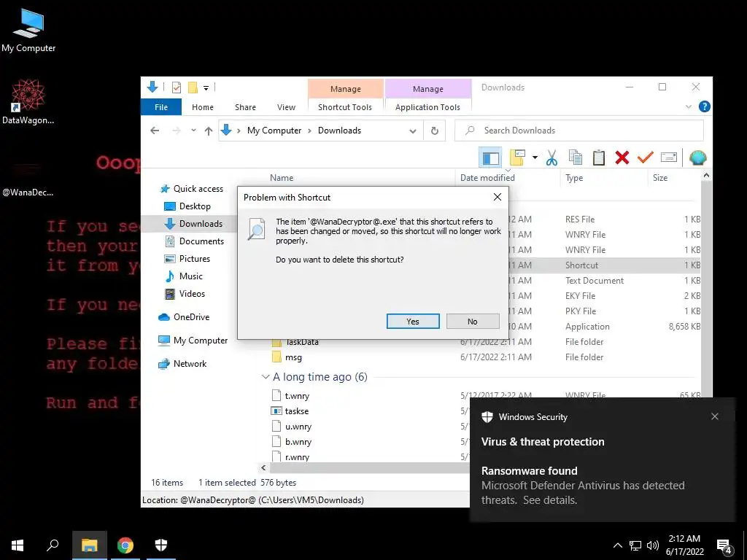Open the Windows Start menu

18,545
